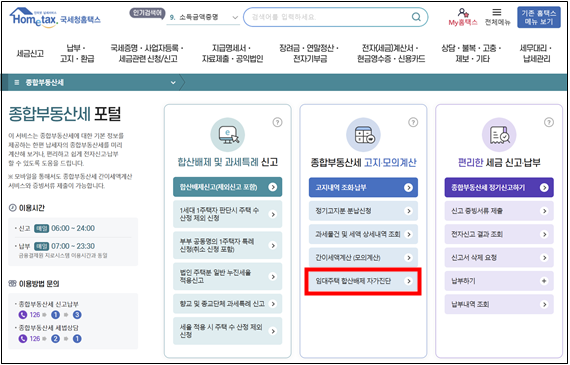Click 고지내역 조회·납부 button

coord(363,188)
